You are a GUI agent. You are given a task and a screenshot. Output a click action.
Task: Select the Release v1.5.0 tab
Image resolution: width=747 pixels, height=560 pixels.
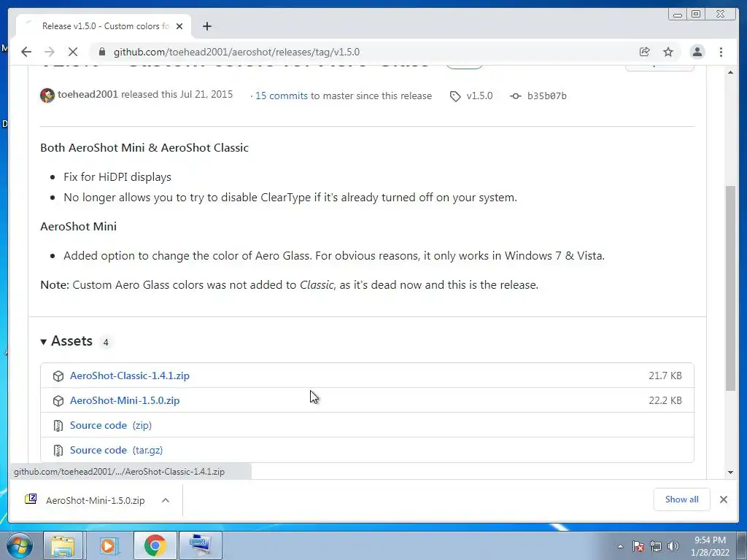104,26
